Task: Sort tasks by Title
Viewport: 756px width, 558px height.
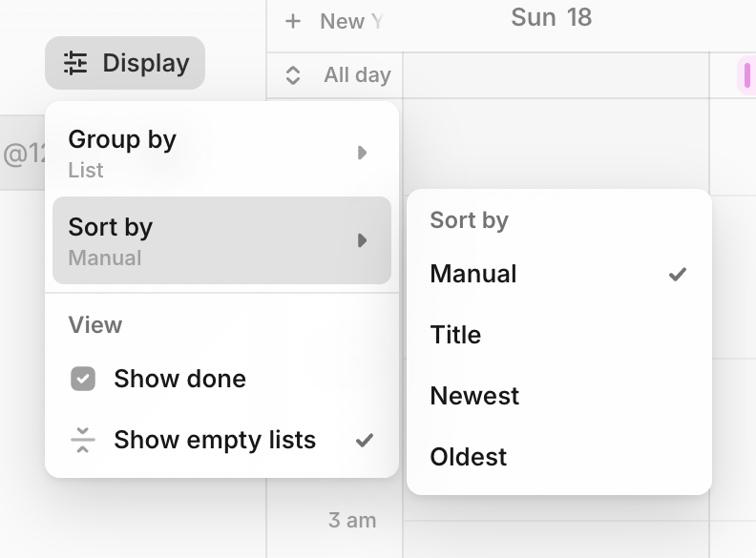Action: pos(558,335)
